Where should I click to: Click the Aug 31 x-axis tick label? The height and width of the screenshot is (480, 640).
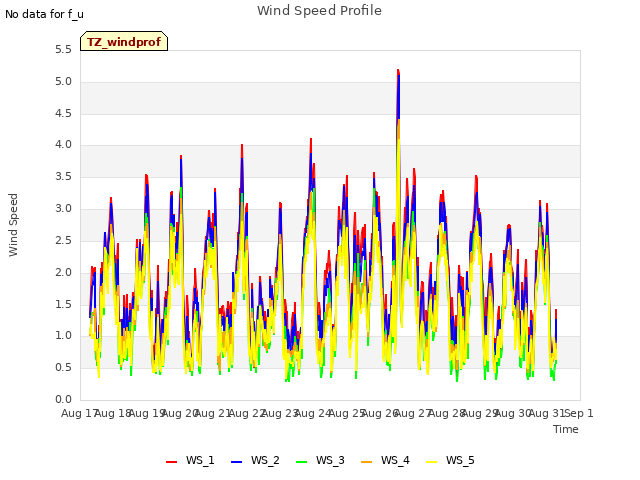pos(546,413)
